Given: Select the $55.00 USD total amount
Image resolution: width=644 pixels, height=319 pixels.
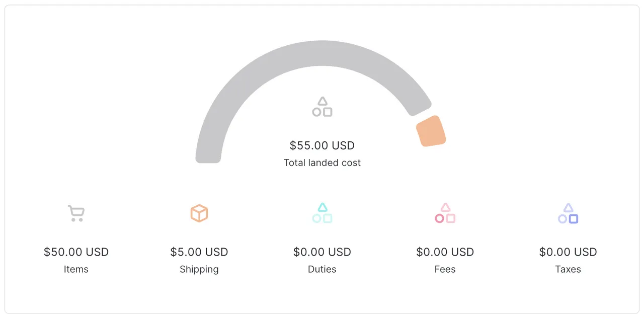Looking at the screenshot, I should [322, 145].
